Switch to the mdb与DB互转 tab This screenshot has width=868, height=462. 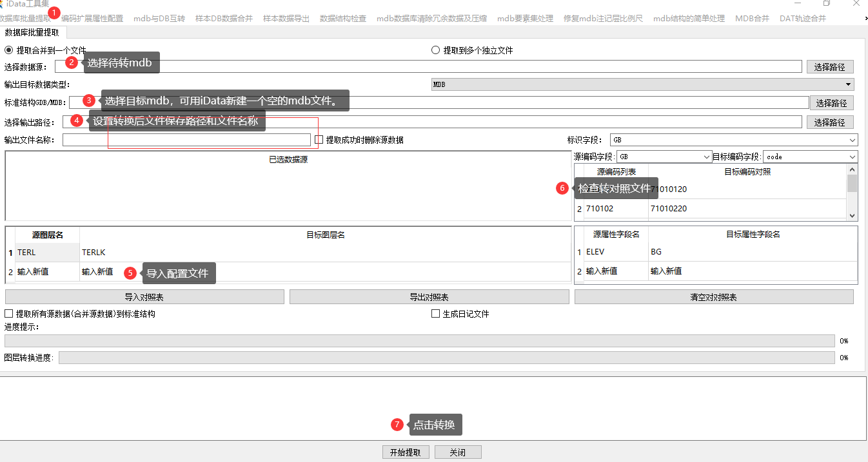[x=159, y=19]
